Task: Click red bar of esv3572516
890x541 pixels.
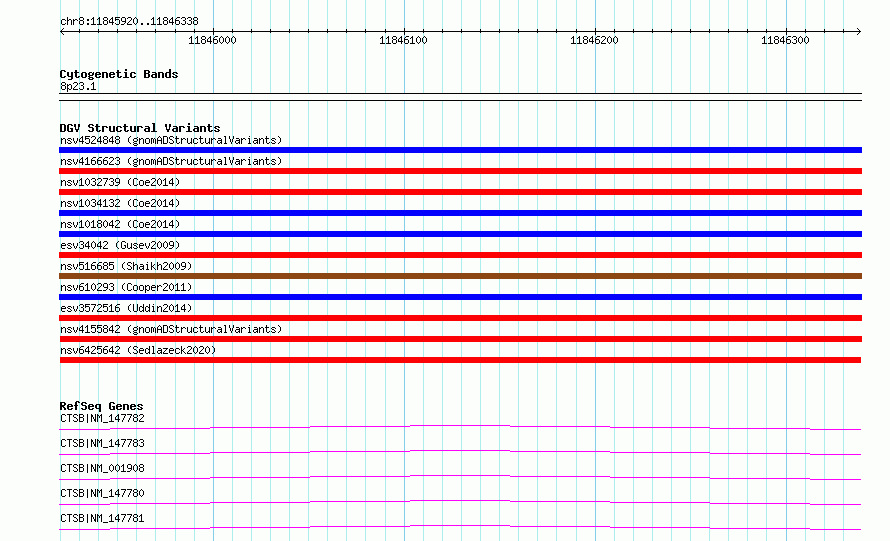Action: click(460, 318)
